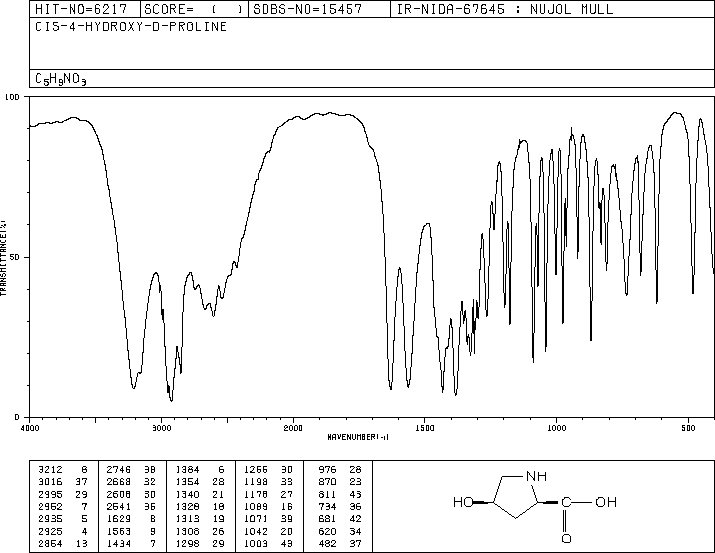Click the 1000 wavenumber axis label
Image resolution: width=715 pixels, height=553 pixels.
pyautogui.click(x=556, y=428)
